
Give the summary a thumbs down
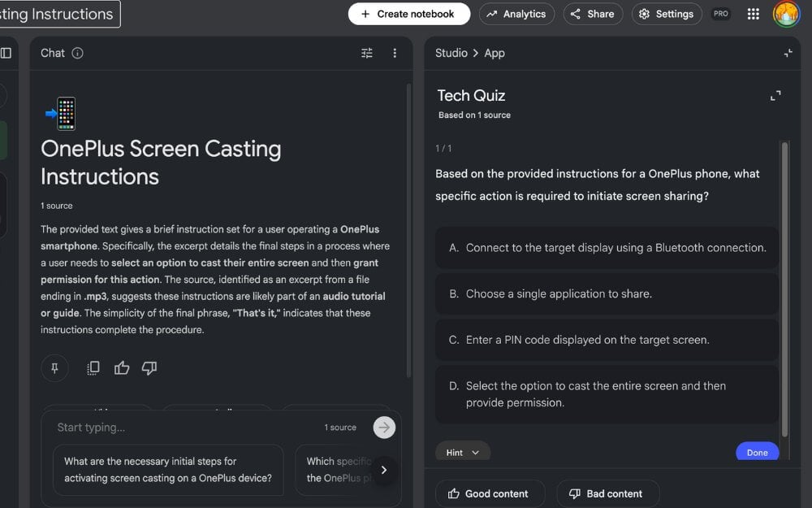tap(149, 368)
